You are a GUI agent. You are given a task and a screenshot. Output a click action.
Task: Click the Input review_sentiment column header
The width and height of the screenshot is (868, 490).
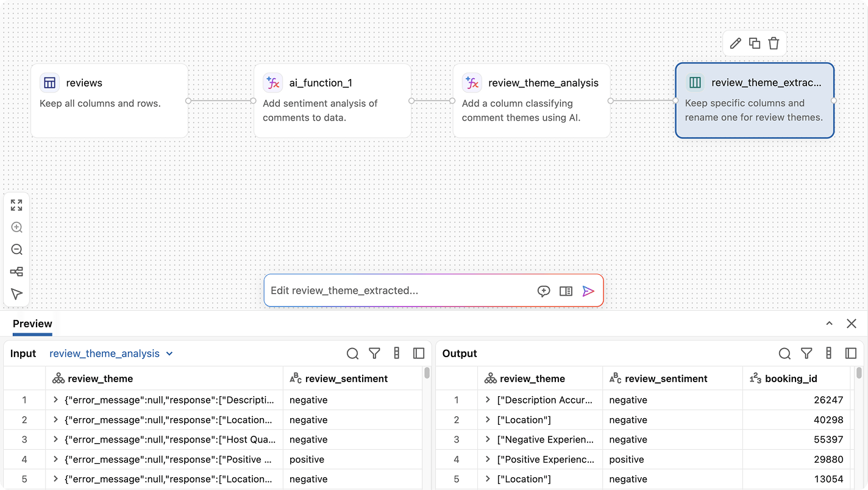353,378
